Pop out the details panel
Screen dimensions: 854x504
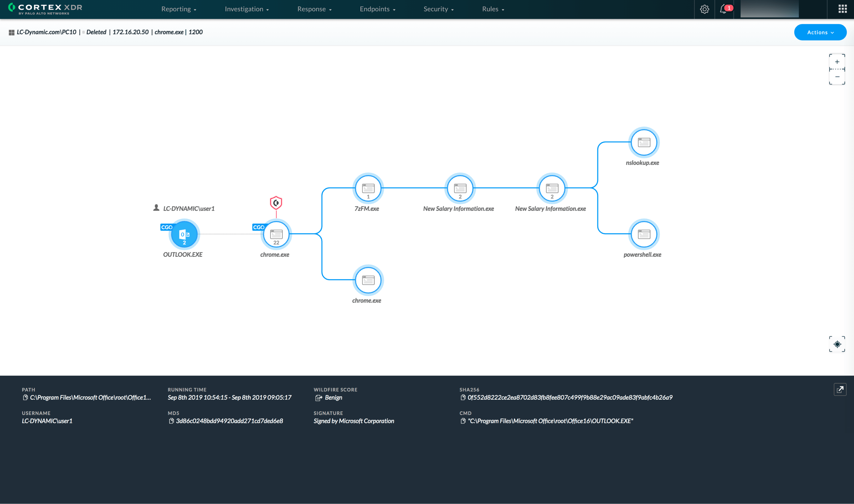(840, 390)
